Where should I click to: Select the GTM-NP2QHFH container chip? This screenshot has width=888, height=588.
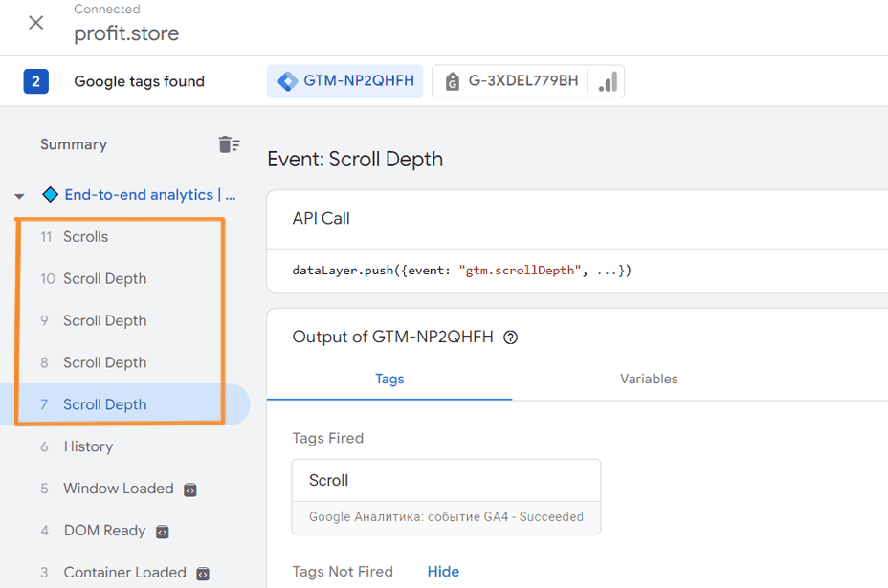click(x=344, y=81)
